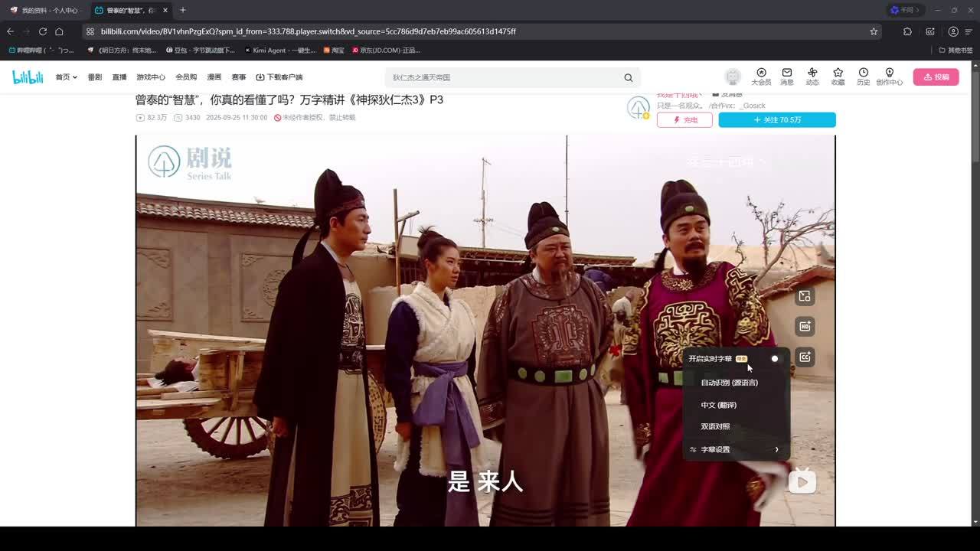Viewport: 980px width, 551px height.
Task: Click the blue 关注 70.5万 follow button
Action: 777,120
